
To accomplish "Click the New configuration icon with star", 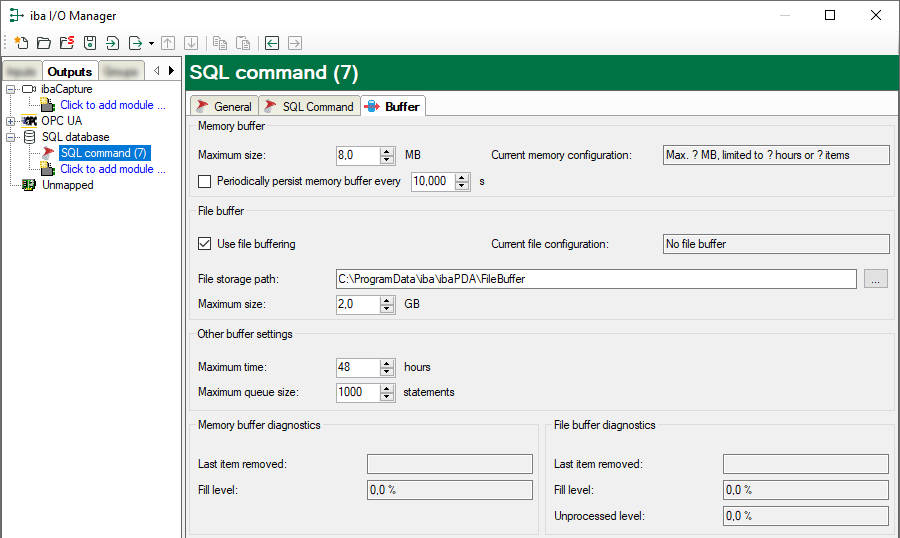I will 21,42.
